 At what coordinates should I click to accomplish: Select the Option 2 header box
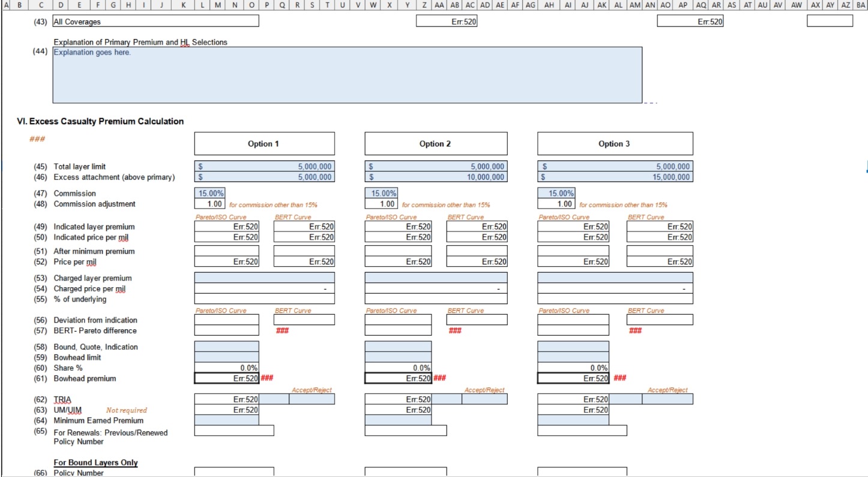(436, 144)
